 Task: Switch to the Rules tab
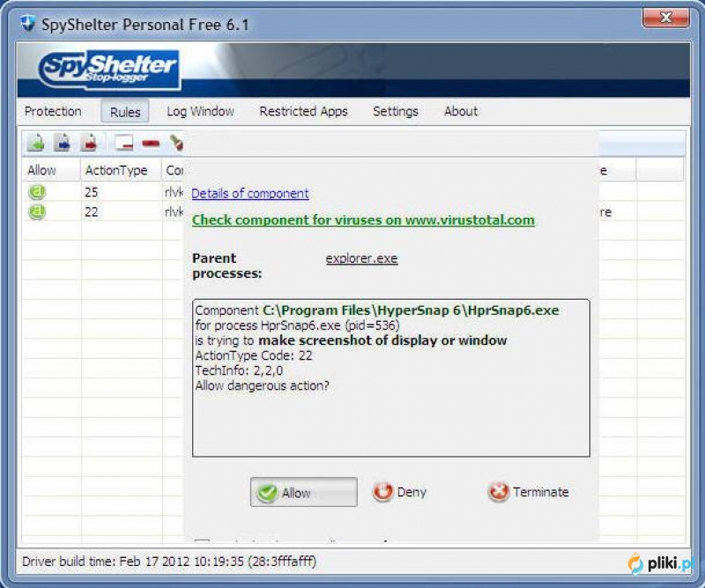pyautogui.click(x=125, y=112)
